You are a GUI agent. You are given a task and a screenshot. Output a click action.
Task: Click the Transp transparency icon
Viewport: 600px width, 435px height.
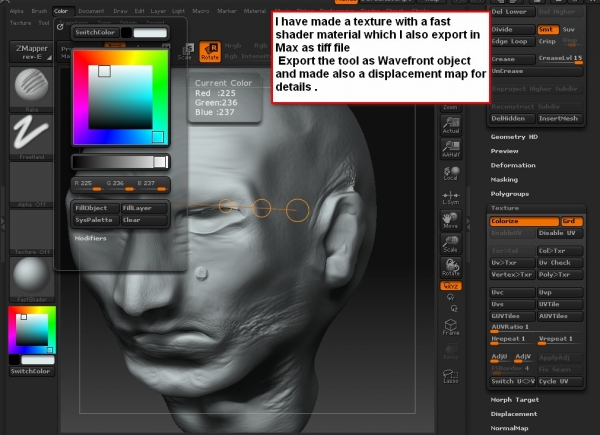pyautogui.click(x=451, y=351)
